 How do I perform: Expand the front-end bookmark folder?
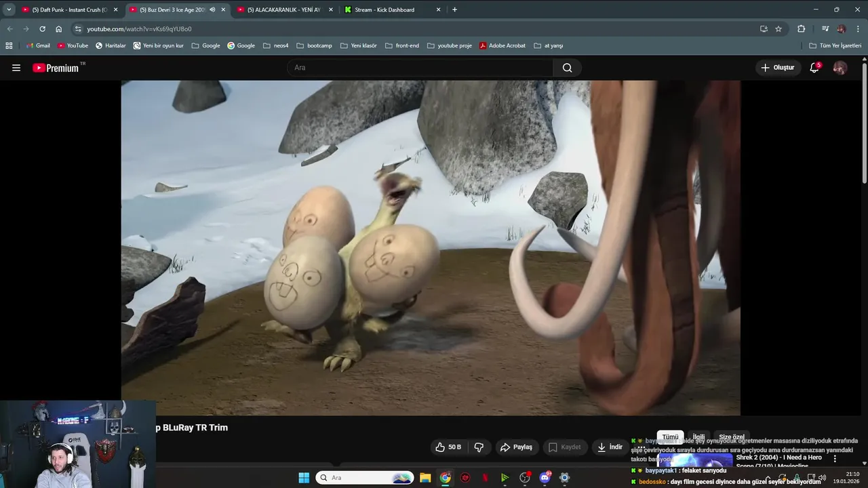tap(401, 45)
